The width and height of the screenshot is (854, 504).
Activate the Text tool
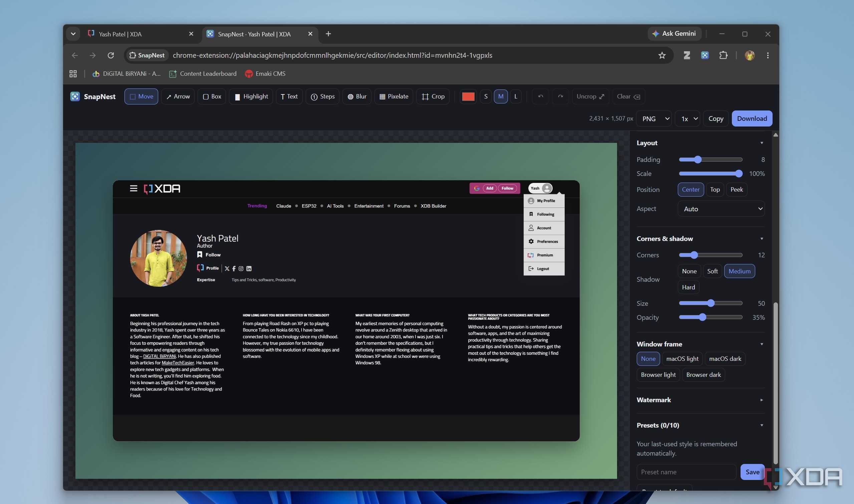(289, 96)
